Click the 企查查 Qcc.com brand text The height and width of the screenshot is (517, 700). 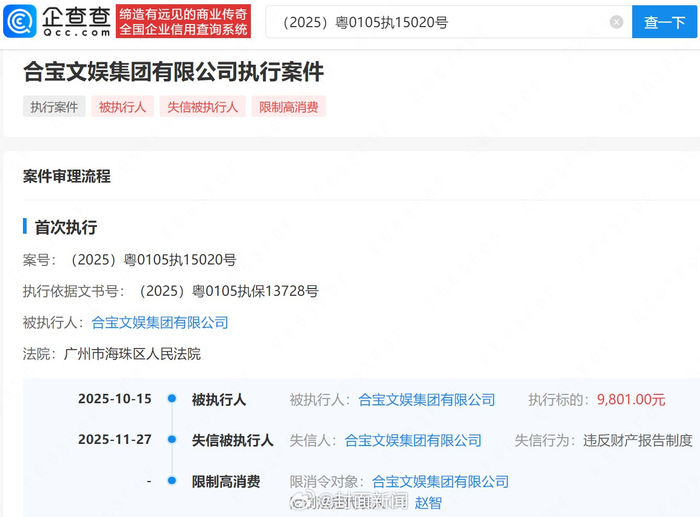[x=76, y=21]
